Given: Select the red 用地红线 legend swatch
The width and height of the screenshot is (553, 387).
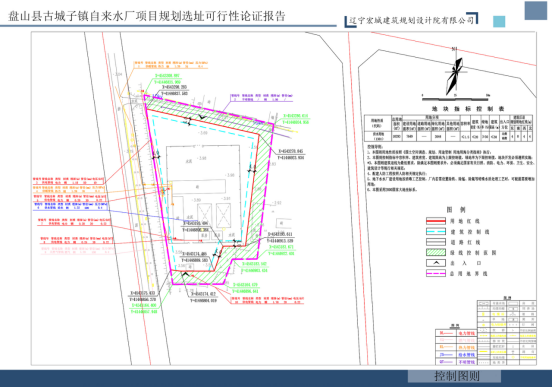Looking at the screenshot, I should point(436,221).
